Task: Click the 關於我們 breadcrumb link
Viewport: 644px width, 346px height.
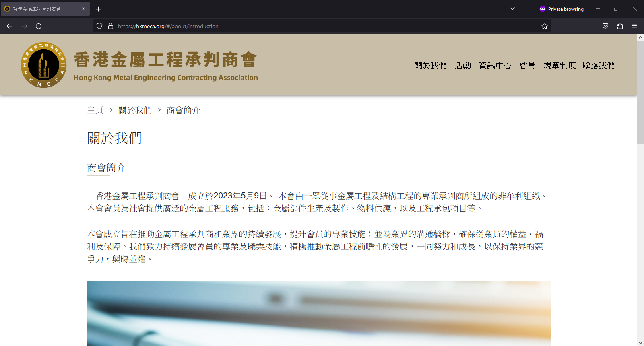Action: [135, 110]
